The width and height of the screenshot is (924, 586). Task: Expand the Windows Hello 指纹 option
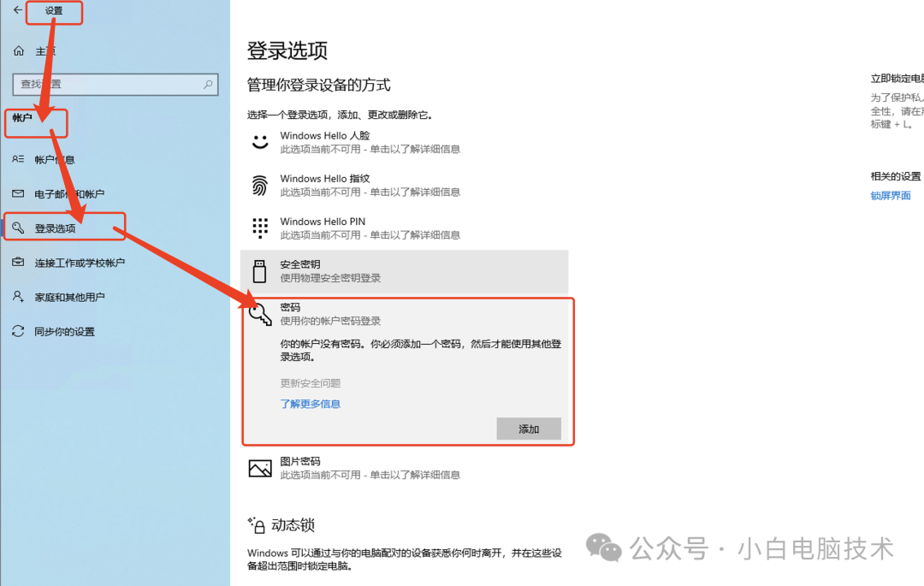click(x=404, y=185)
